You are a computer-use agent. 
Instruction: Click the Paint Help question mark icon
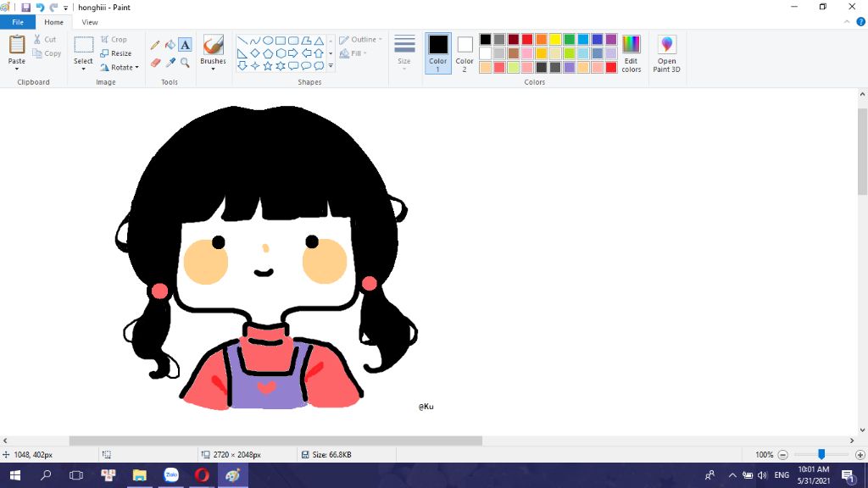coord(861,22)
